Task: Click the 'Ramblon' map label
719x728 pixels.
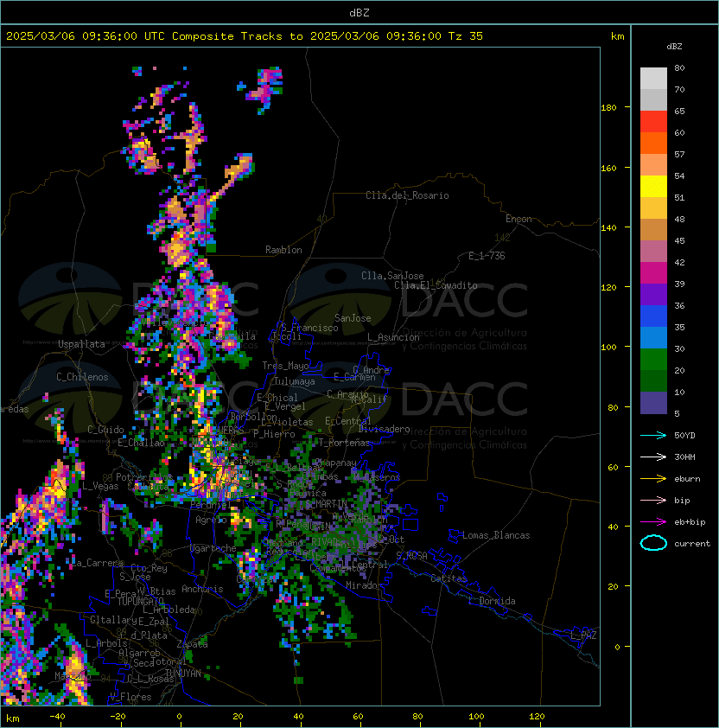Action: click(x=283, y=250)
